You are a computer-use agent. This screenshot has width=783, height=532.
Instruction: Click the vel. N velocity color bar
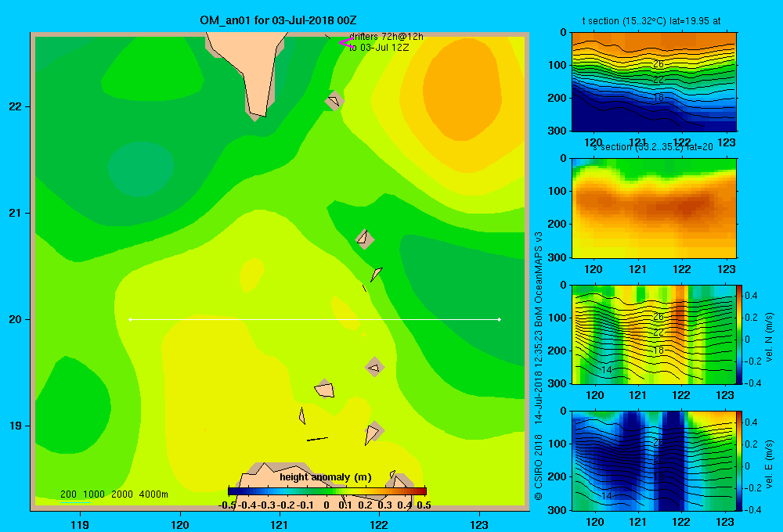(x=739, y=334)
